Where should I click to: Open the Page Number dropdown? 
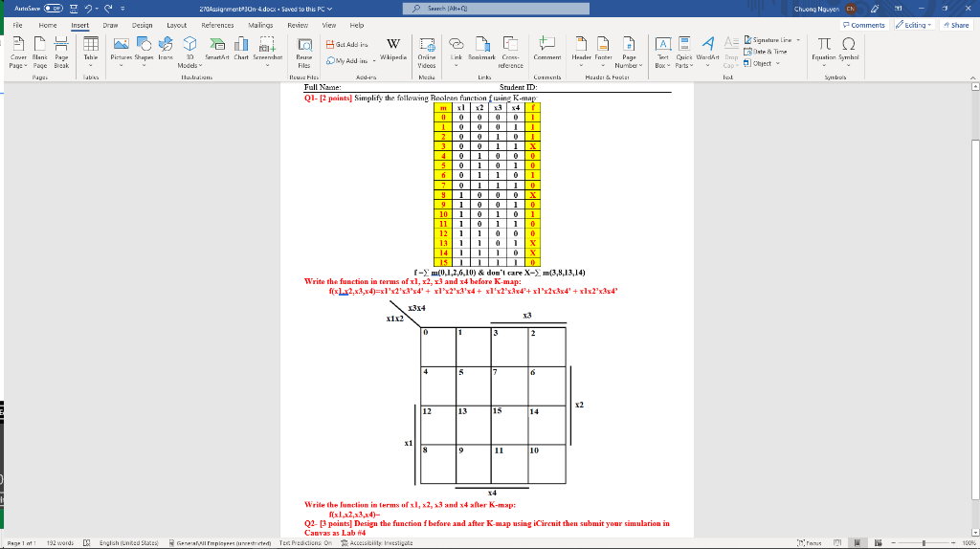coord(629,53)
